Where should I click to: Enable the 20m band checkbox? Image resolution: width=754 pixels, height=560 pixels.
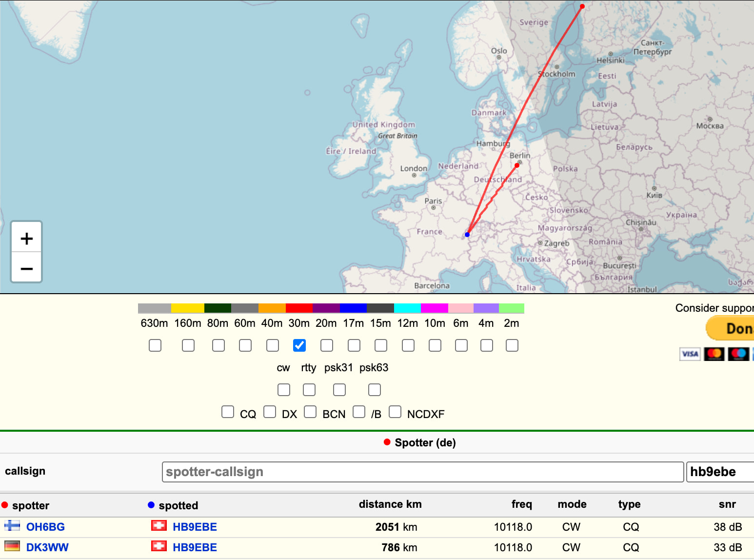(327, 345)
